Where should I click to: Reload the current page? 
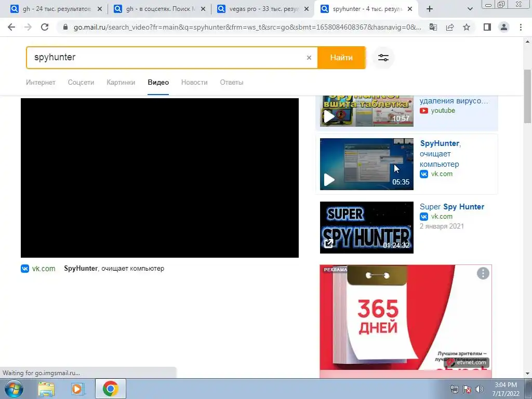[45, 27]
